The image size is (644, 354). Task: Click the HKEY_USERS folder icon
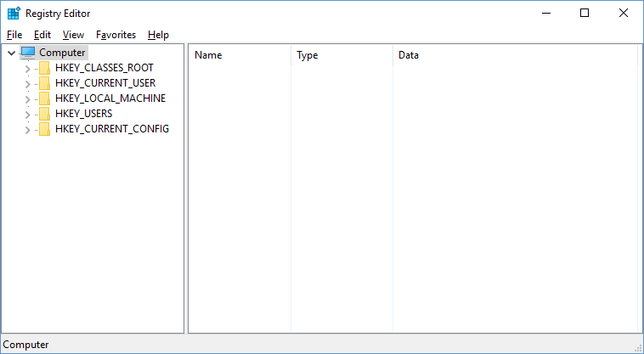[44, 114]
